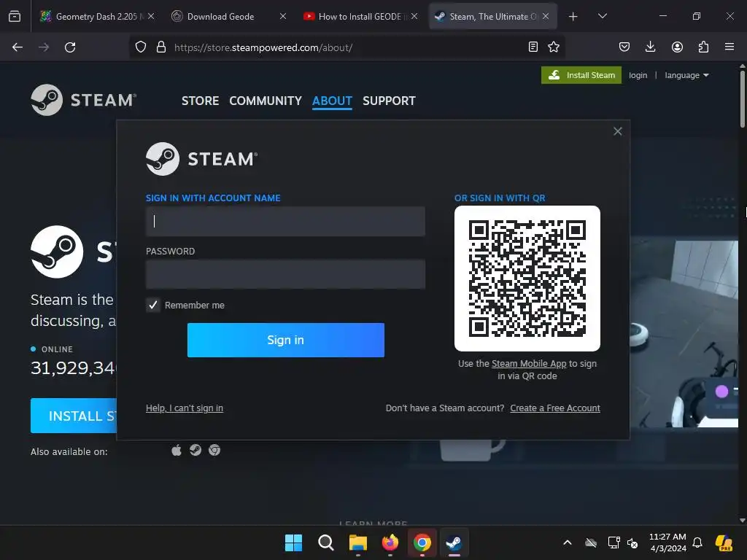
Task: Open the Firefox downloads panel
Action: [x=650, y=47]
